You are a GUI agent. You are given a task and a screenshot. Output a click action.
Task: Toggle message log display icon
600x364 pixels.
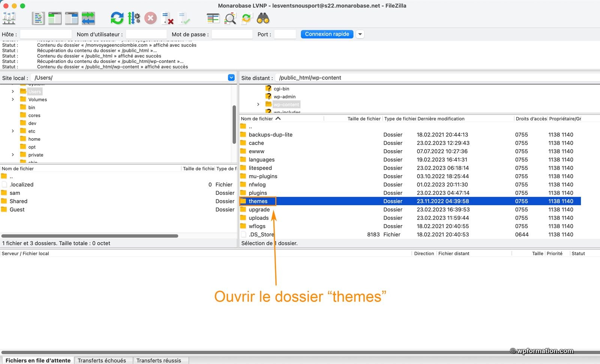pos(38,18)
